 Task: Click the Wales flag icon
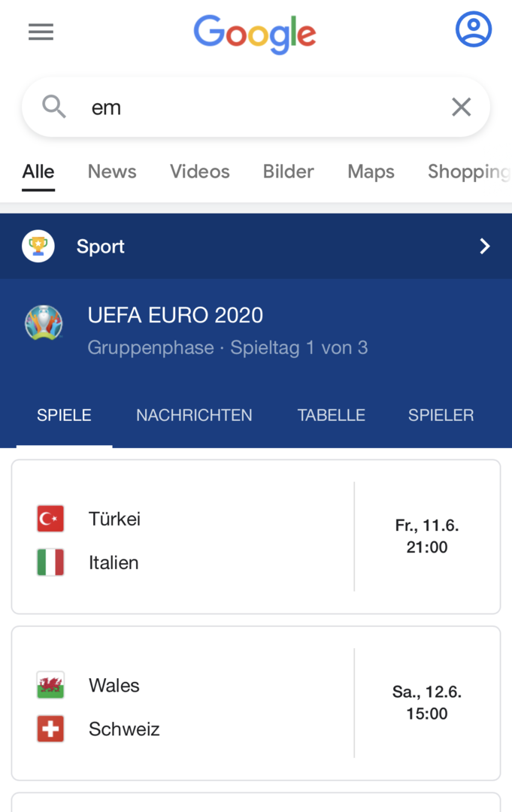(x=50, y=685)
